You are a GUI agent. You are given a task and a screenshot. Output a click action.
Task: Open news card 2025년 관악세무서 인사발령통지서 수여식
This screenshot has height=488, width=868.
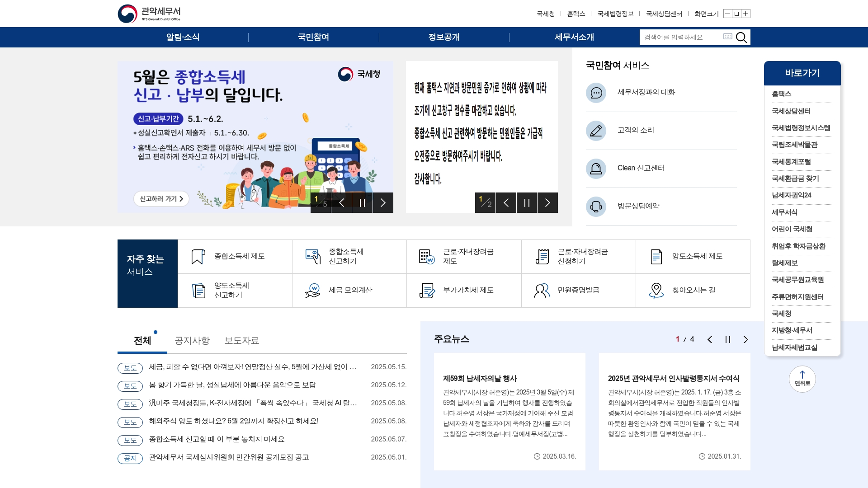coord(675,412)
